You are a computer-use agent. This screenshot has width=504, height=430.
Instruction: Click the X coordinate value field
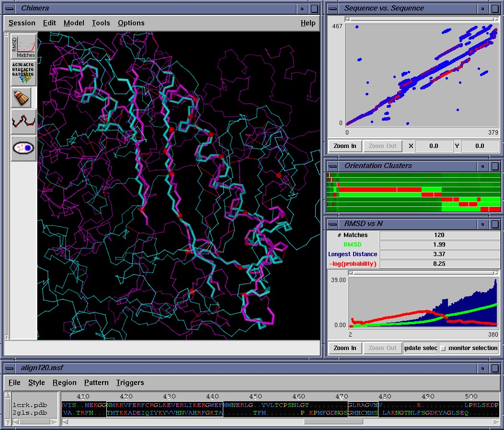tap(433, 146)
